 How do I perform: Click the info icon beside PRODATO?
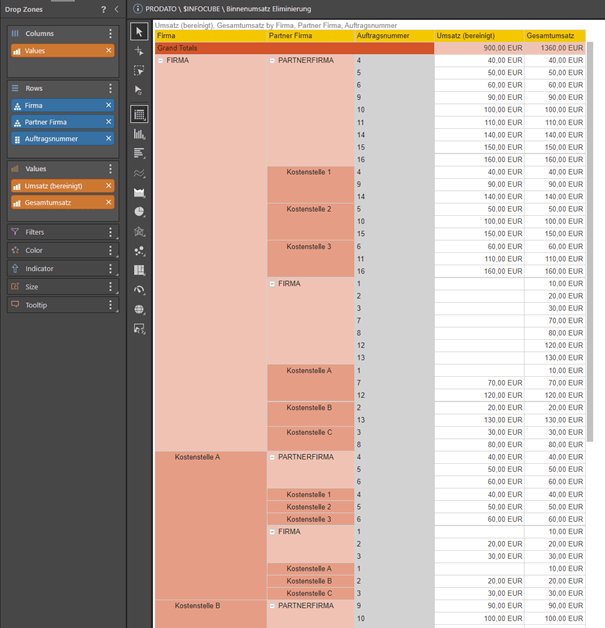point(137,9)
